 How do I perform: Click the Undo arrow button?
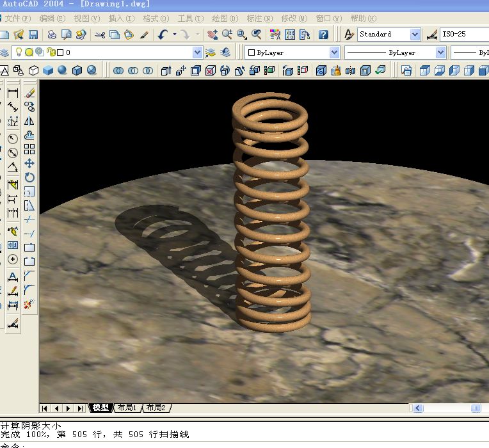coord(163,35)
